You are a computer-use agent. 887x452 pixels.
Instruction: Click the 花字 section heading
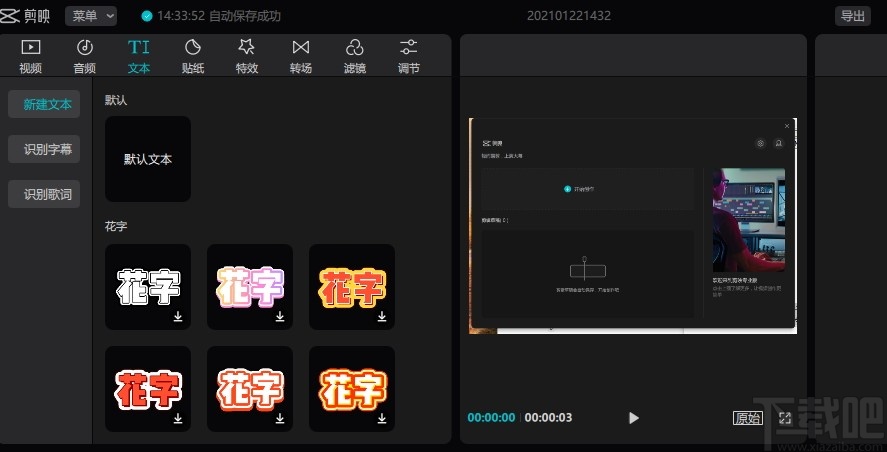point(116,226)
